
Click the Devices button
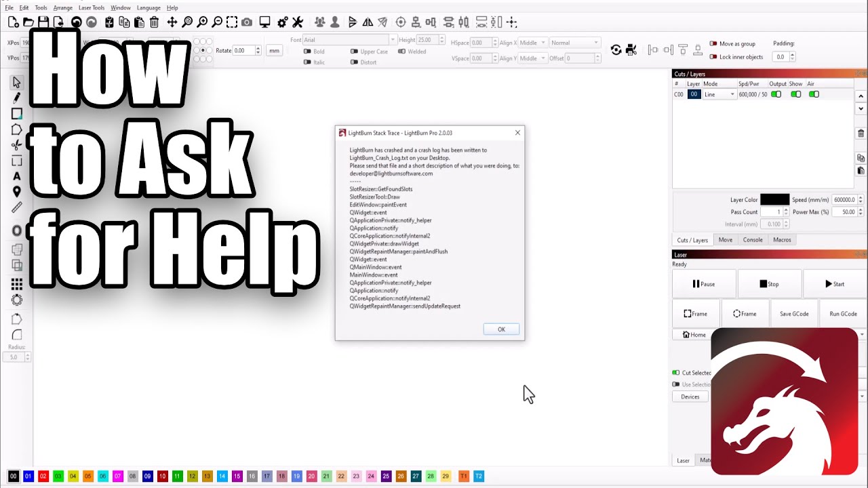690,396
